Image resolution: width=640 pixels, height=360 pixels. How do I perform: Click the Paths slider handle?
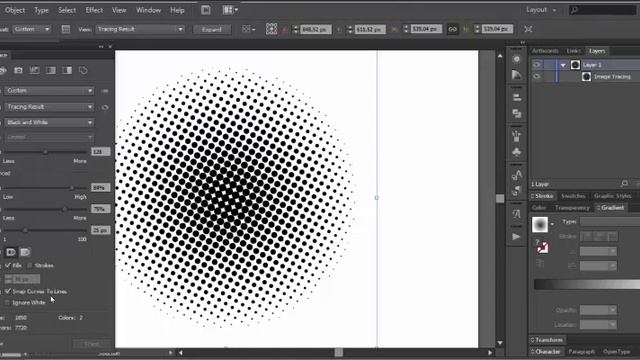pos(72,187)
